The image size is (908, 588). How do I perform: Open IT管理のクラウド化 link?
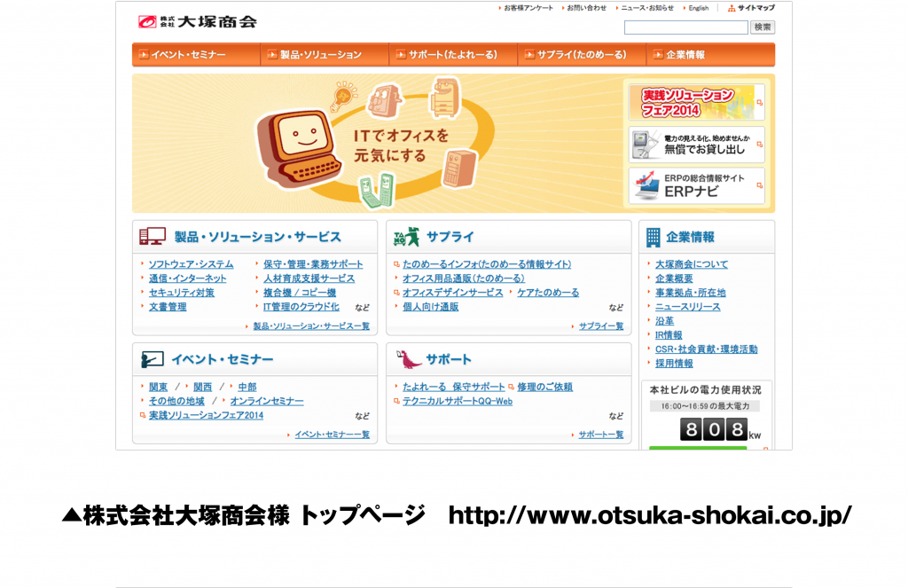point(301,307)
